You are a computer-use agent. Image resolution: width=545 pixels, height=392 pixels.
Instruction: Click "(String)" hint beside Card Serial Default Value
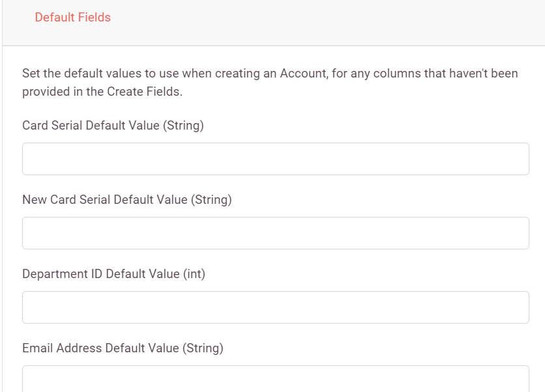tap(184, 126)
